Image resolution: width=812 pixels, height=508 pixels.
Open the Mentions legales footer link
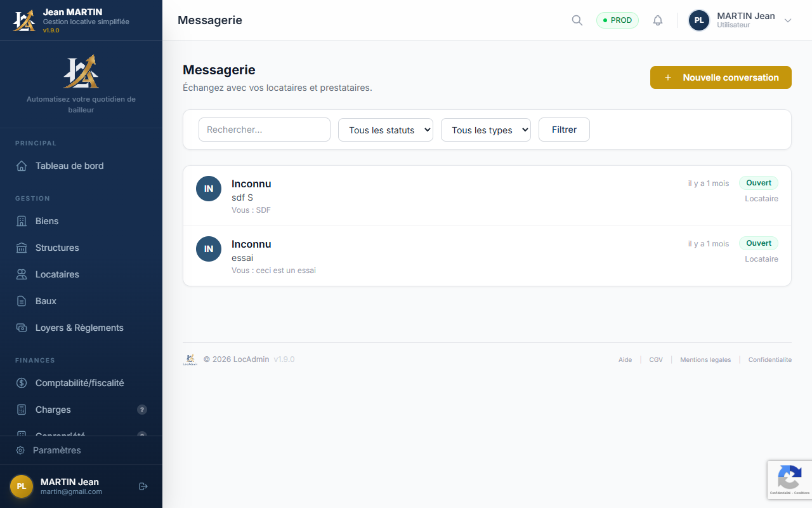point(705,359)
